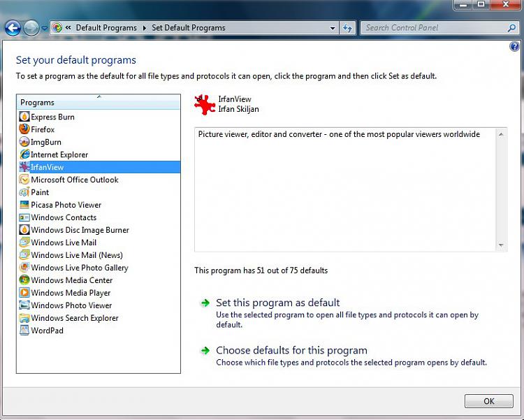
Task: Minimize the Default Programs window
Action: 463,4
